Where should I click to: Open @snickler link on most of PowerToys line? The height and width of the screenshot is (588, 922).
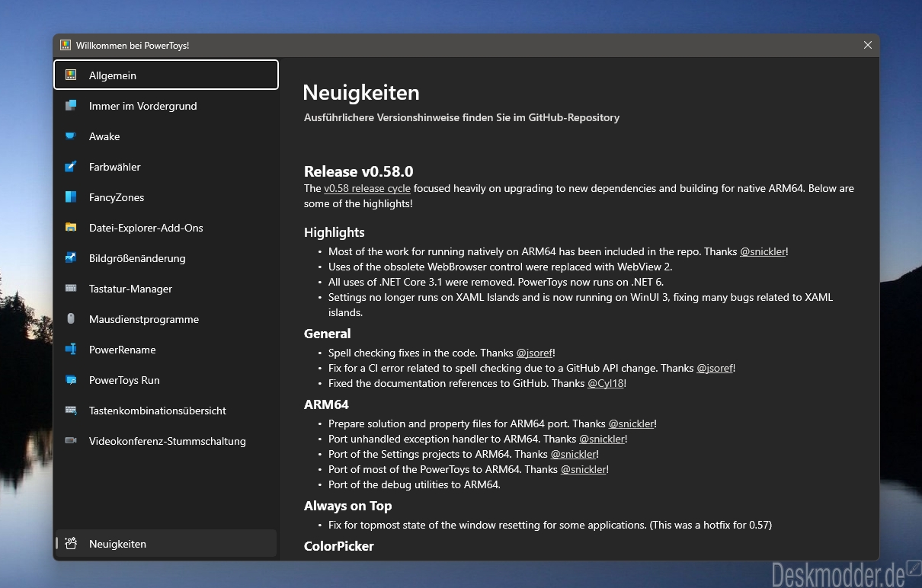(x=584, y=469)
